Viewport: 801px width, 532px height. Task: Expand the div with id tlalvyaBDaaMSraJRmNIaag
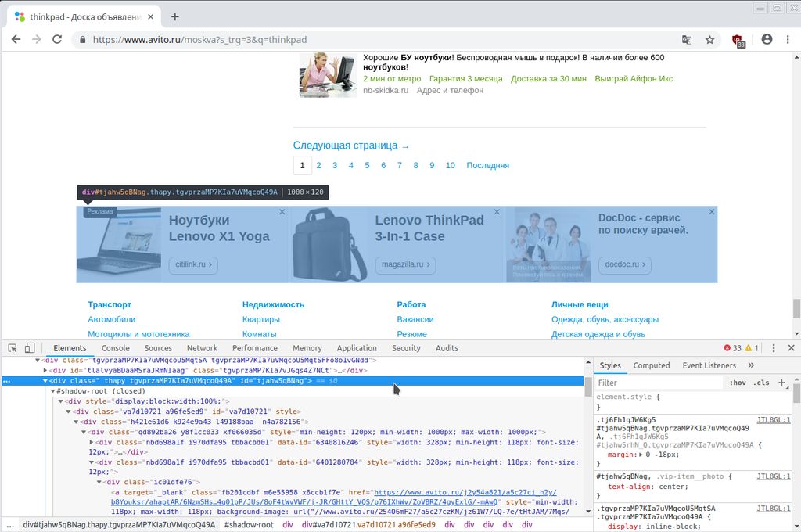45,371
